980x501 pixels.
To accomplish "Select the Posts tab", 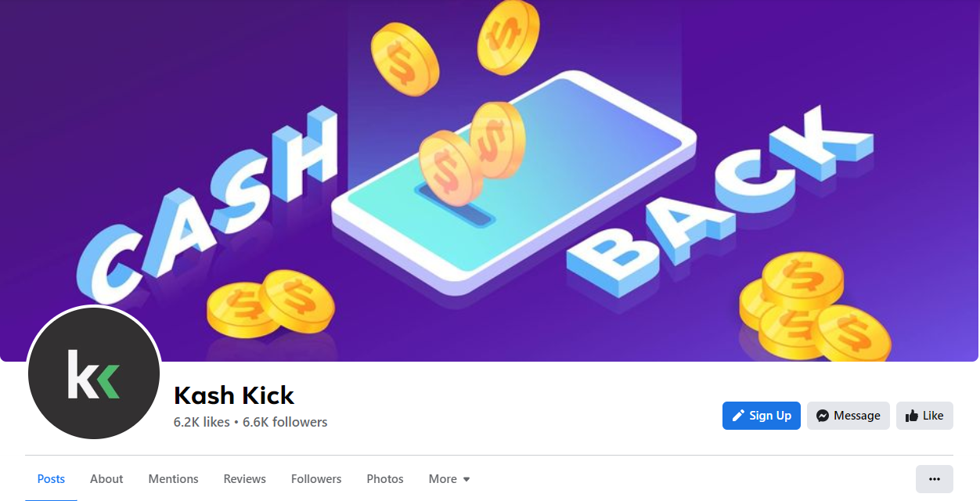I will pyautogui.click(x=51, y=479).
